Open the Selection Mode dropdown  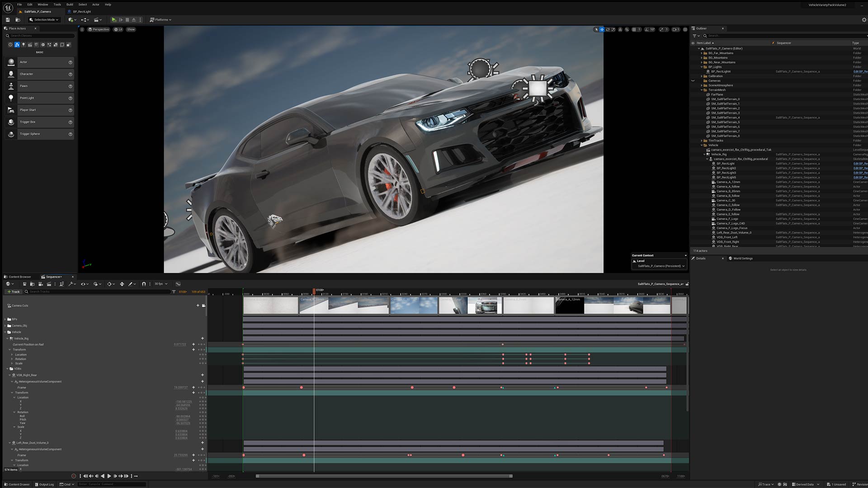pos(44,20)
